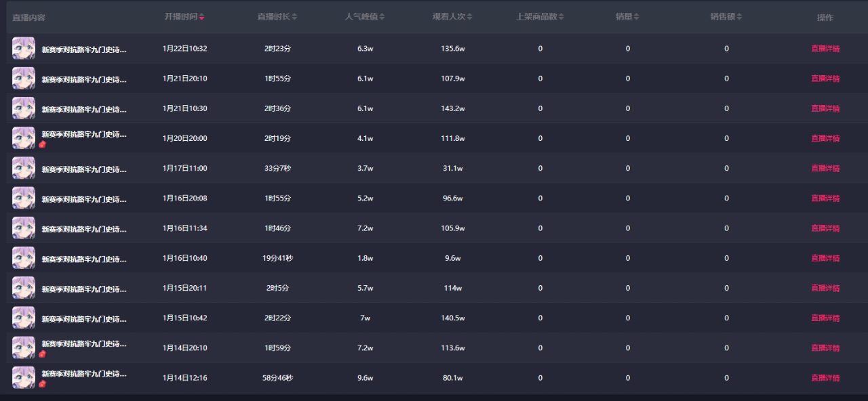Click red badge icon on 1月14日20:10 stream
Screen dimensions: 868x401
pos(42,354)
